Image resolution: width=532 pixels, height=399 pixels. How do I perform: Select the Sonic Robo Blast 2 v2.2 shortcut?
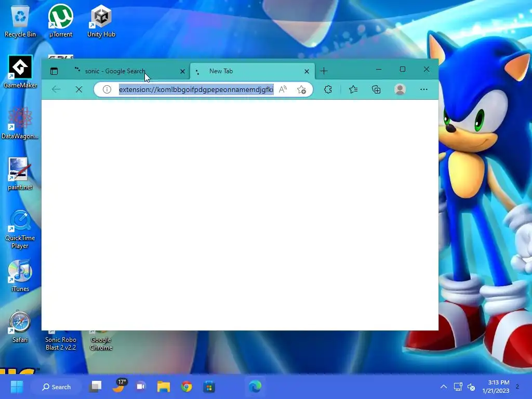pyautogui.click(x=61, y=341)
